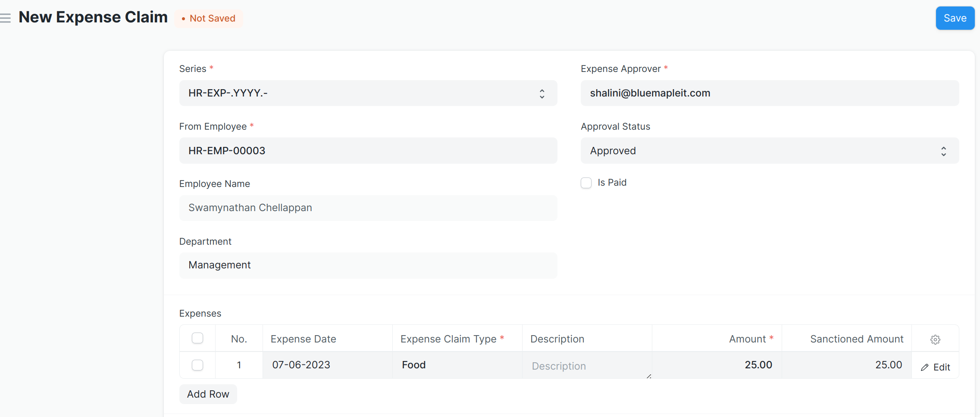The image size is (980, 417).
Task: Click the Not Saved status indicator
Action: coord(209,19)
